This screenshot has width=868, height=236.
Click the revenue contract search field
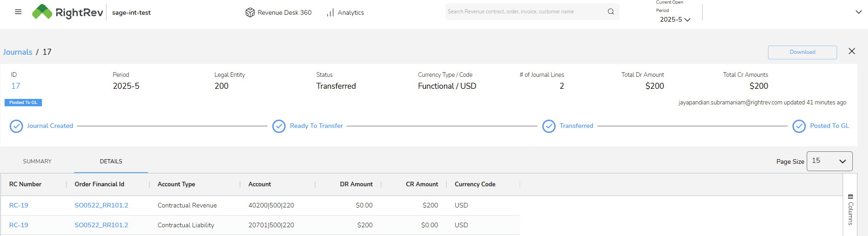(x=525, y=12)
